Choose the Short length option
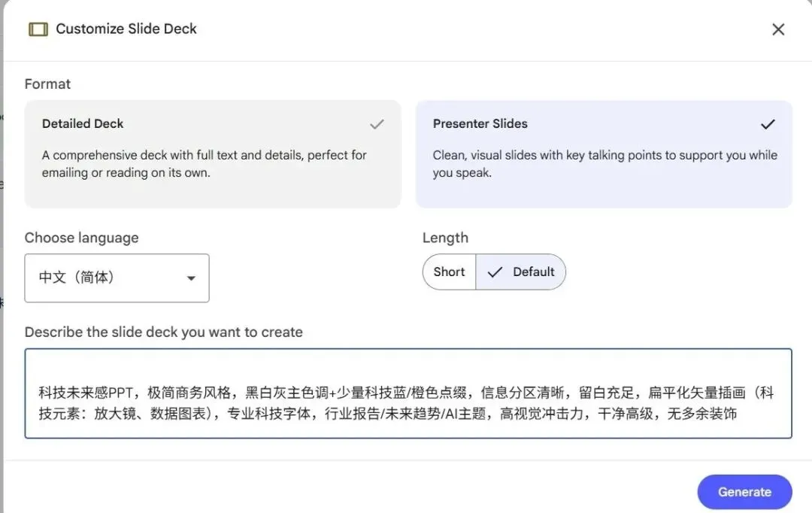 click(449, 272)
